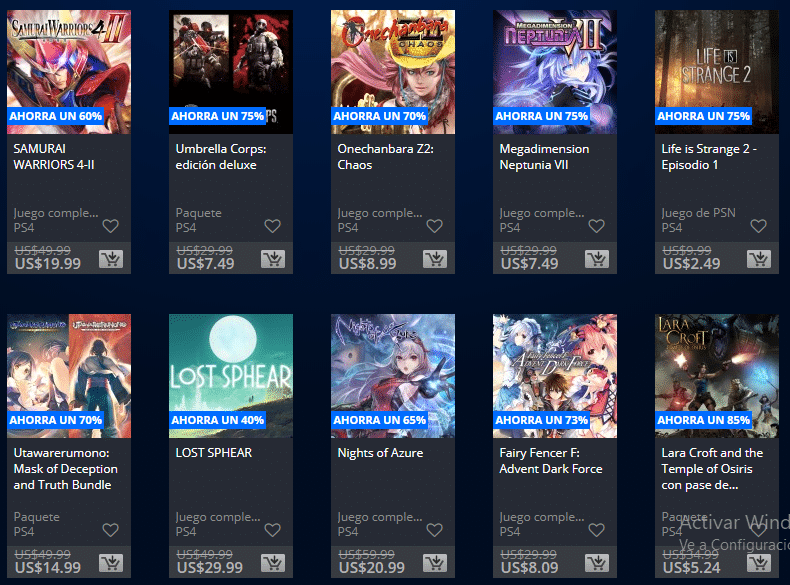This screenshot has height=585, width=790.
Task: Add Life is Strange 2 Episodio 1 to cart
Action: pyautogui.click(x=759, y=259)
